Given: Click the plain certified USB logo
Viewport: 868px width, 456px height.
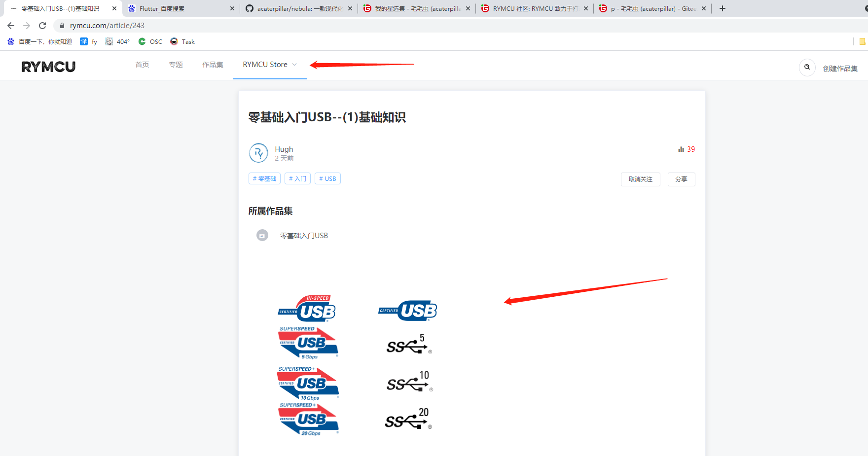Looking at the screenshot, I should pos(408,311).
